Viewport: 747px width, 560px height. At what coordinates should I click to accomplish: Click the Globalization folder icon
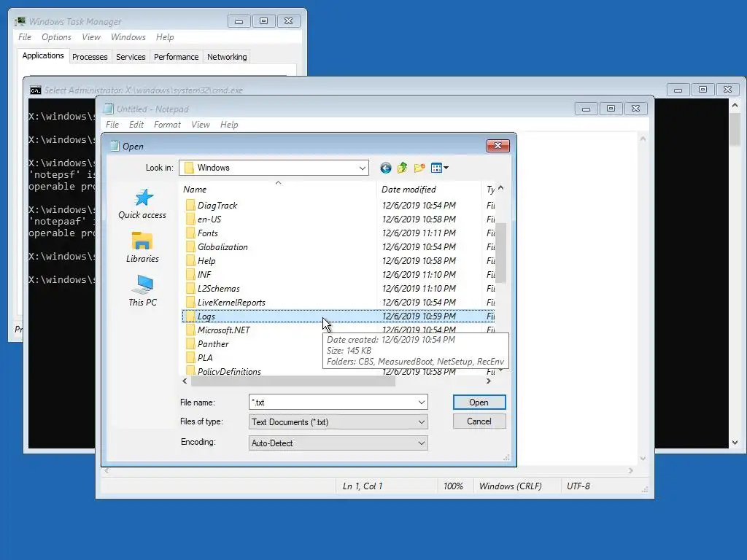pyautogui.click(x=190, y=246)
